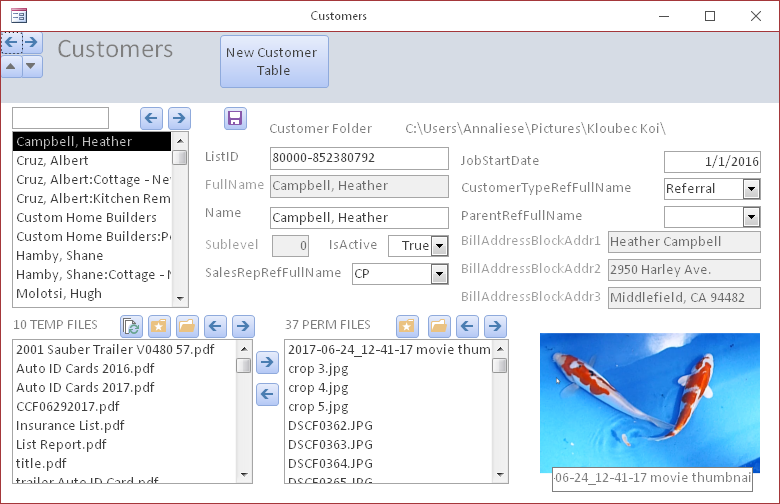Image resolution: width=780 pixels, height=504 pixels.
Task: Click Temp Files list scrollbar down arrow
Action: click(x=244, y=475)
